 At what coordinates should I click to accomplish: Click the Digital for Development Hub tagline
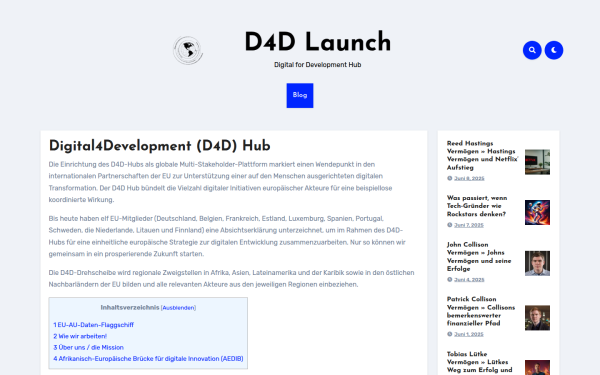318,65
